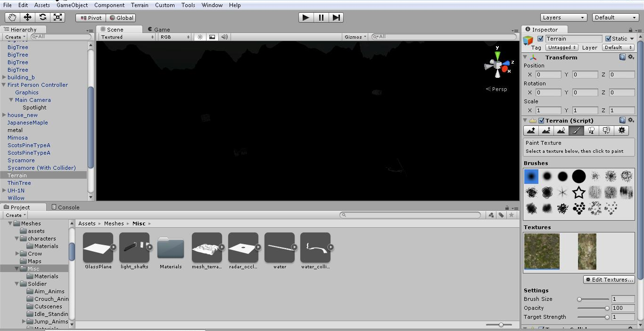Viewport: 644px width, 331px height.
Task: Pause the game preview
Action: 321,17
